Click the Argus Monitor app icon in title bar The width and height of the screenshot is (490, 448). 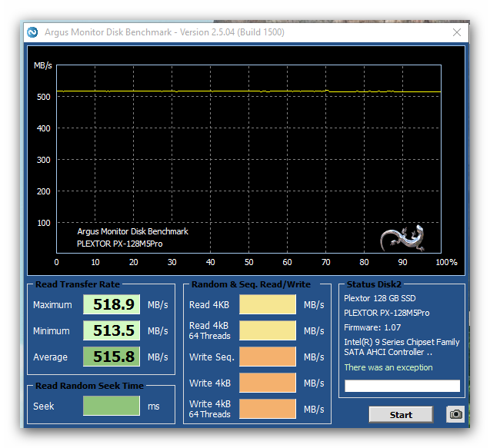pos(32,32)
